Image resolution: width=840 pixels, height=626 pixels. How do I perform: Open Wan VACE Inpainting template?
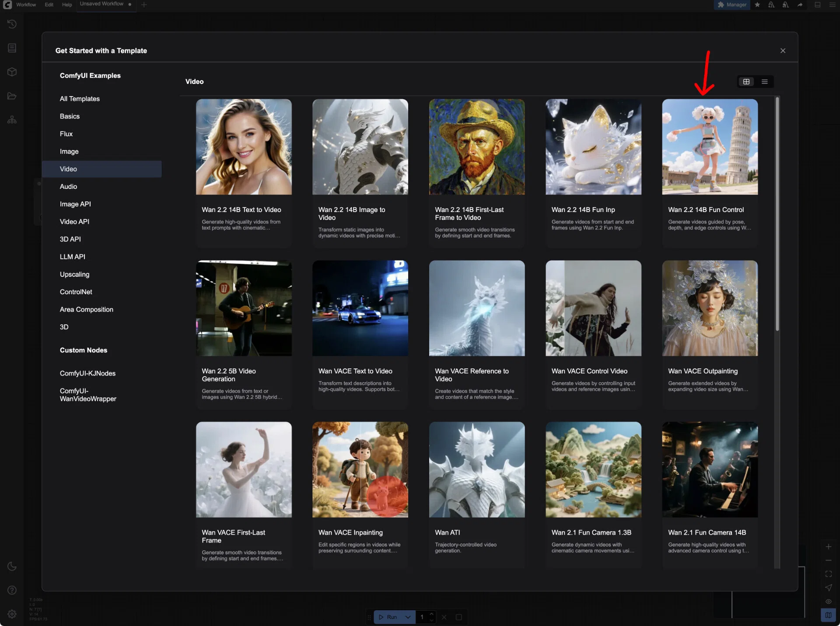pos(360,495)
